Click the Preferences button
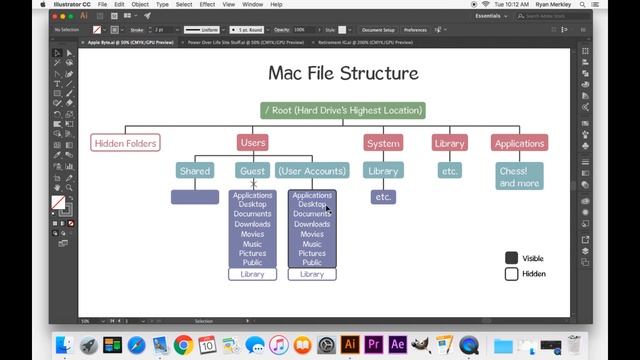 pos(415,30)
